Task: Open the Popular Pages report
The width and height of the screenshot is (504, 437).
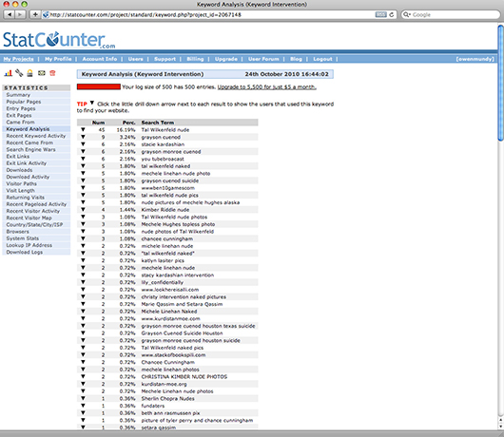Action: click(x=24, y=102)
